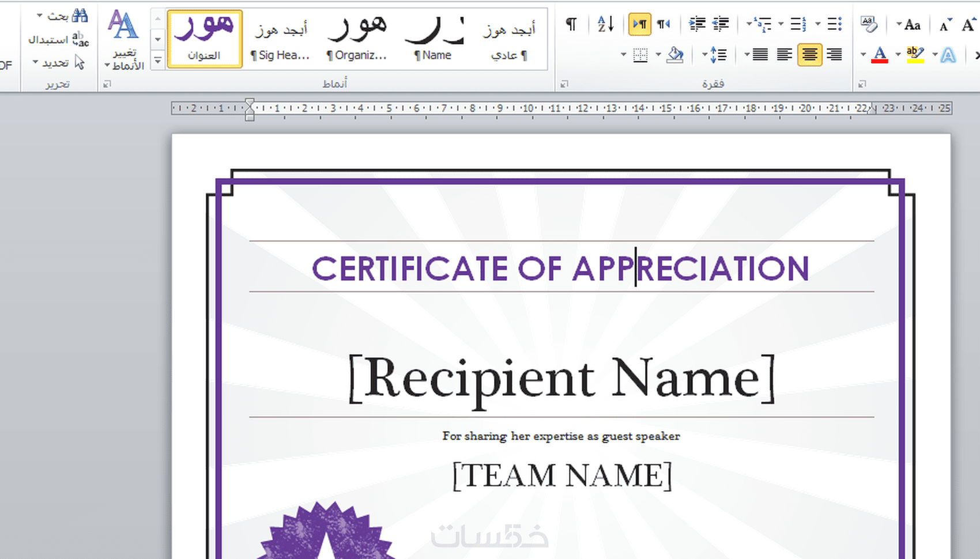The height and width of the screenshot is (559, 980).
Task: Open the Paragraph dialog launcher (فقرة)
Action: pos(564,84)
